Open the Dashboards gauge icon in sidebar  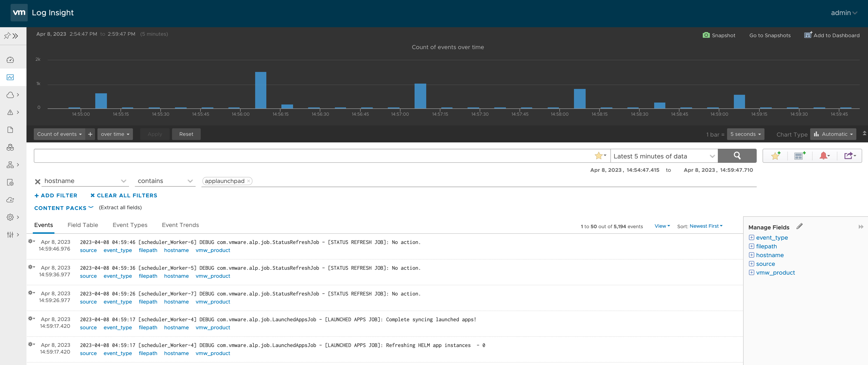[x=10, y=60]
